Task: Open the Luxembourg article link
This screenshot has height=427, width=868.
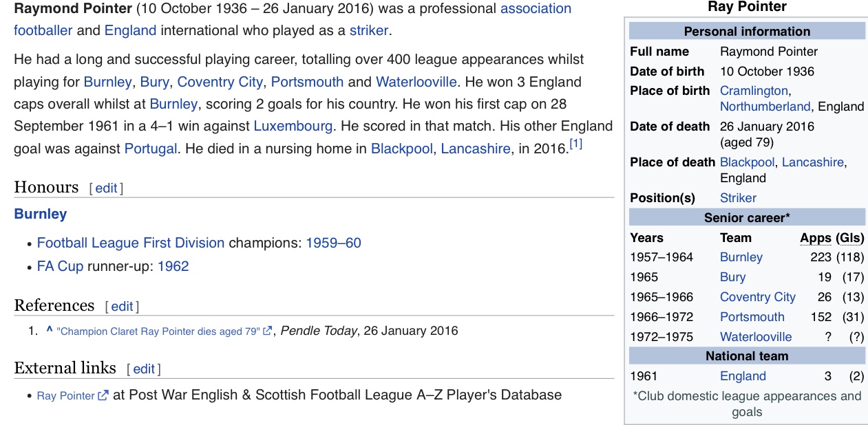Action: (x=293, y=127)
